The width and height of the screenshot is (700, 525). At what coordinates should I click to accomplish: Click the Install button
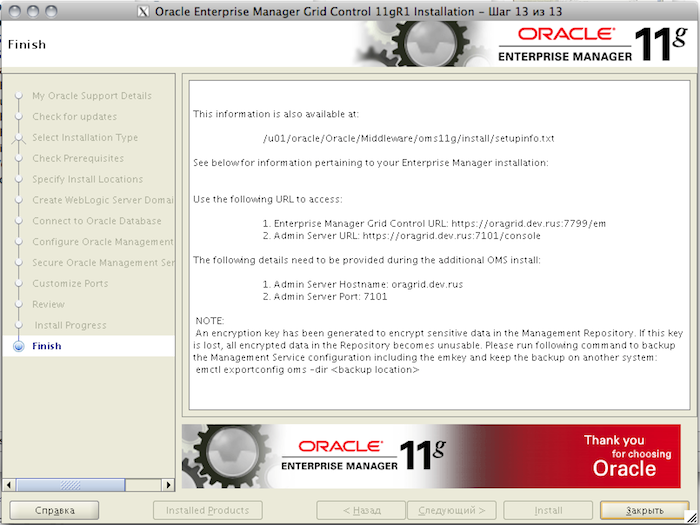tap(548, 510)
